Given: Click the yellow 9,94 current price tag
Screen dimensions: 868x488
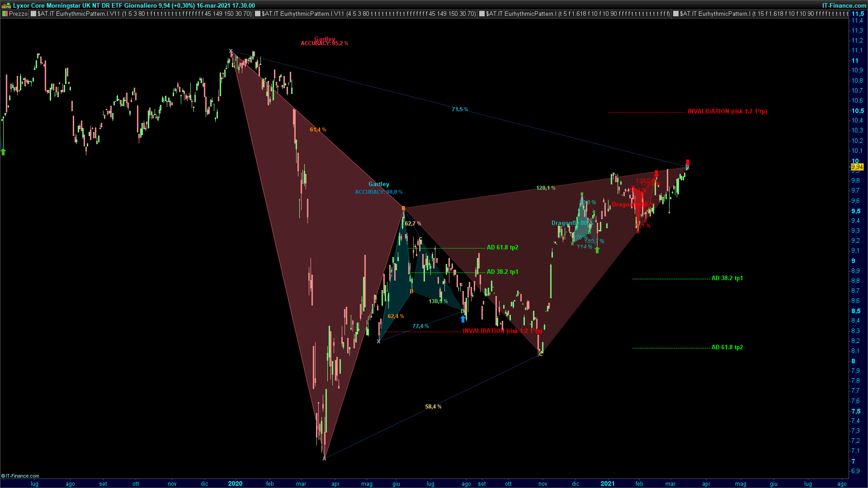Looking at the screenshot, I should pyautogui.click(x=857, y=167).
